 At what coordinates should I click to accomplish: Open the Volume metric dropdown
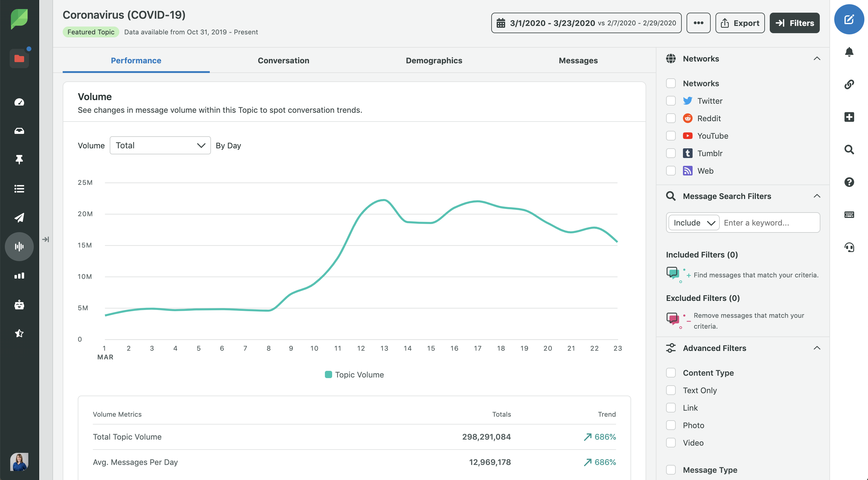pos(159,145)
